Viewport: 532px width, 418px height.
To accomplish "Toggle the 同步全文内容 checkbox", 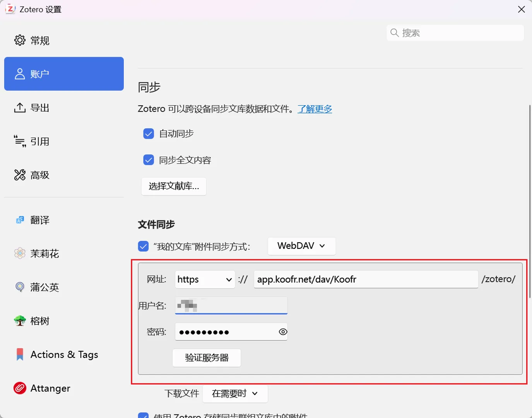I will 149,160.
